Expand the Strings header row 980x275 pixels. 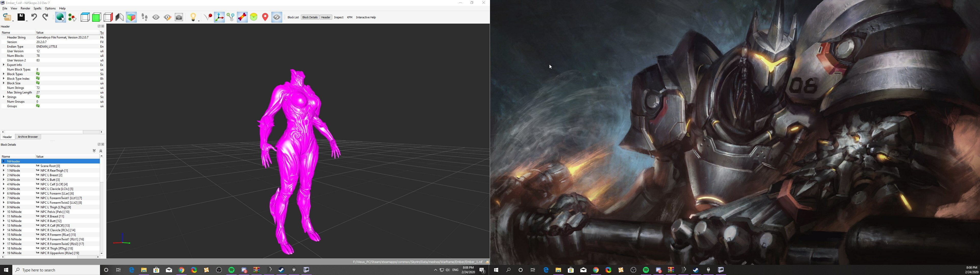coord(4,97)
